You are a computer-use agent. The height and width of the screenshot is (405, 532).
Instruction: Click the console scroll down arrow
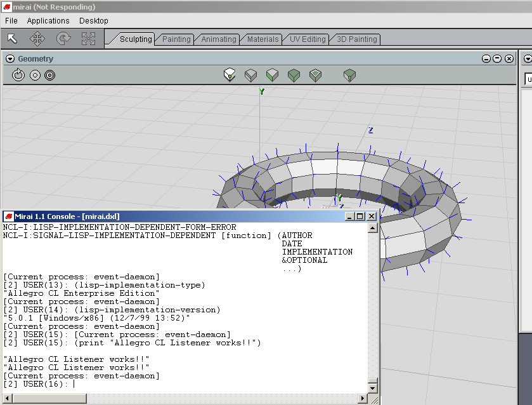coord(373,388)
